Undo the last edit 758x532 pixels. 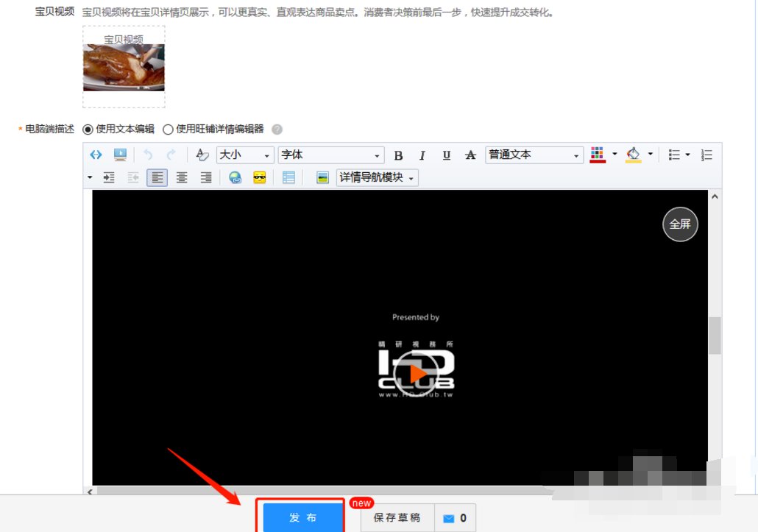(x=148, y=155)
